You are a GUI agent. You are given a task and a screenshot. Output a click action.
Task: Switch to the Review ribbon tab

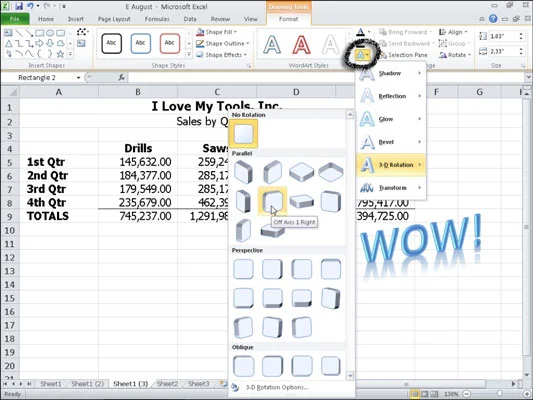coord(220,19)
